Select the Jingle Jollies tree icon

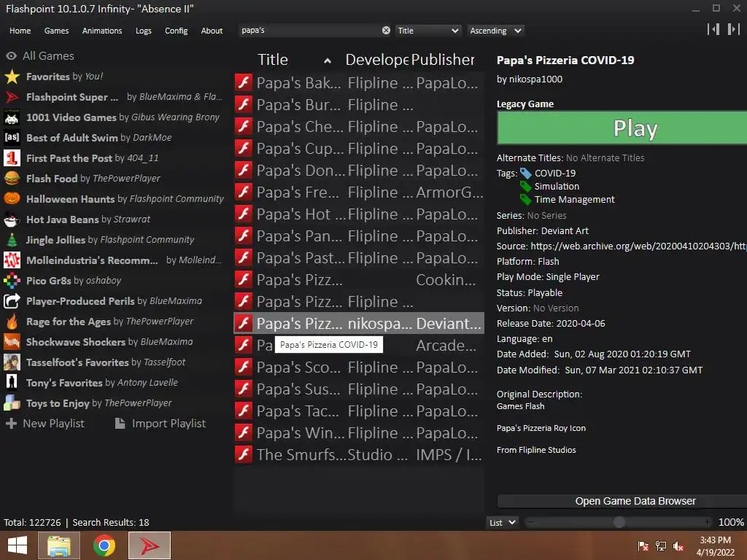pos(12,240)
